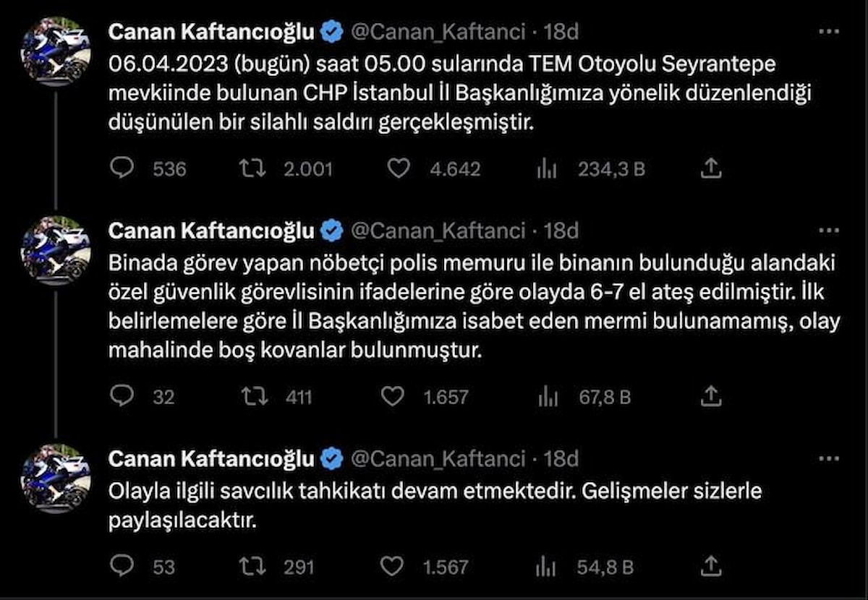
Task: Open Canan Kaftancıoğlu's name on the first tweet
Action: 211,32
